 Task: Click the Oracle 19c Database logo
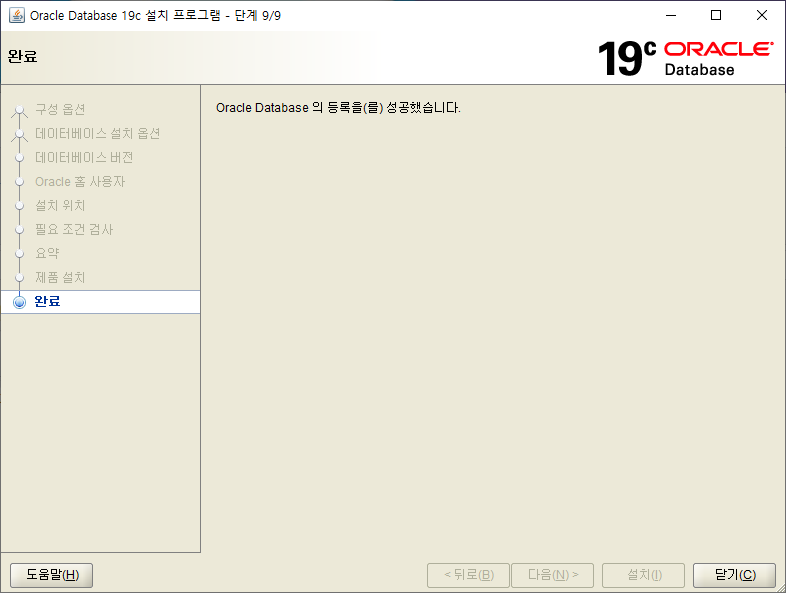685,59
